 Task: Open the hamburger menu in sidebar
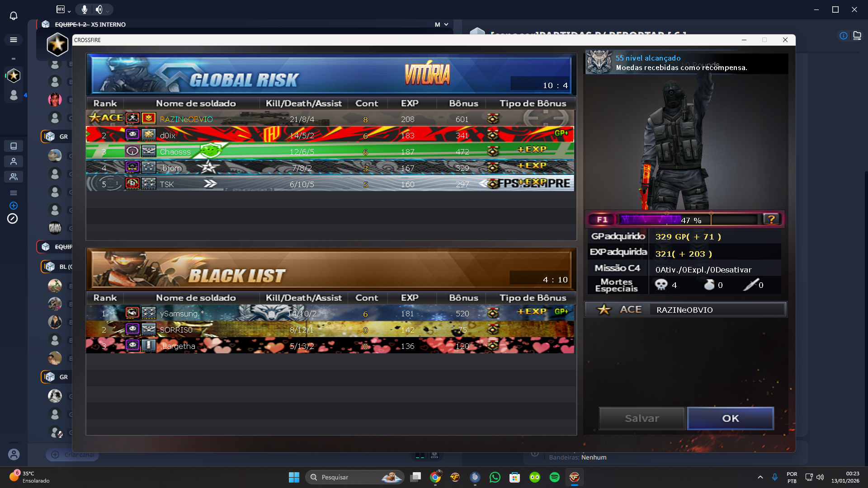(14, 40)
